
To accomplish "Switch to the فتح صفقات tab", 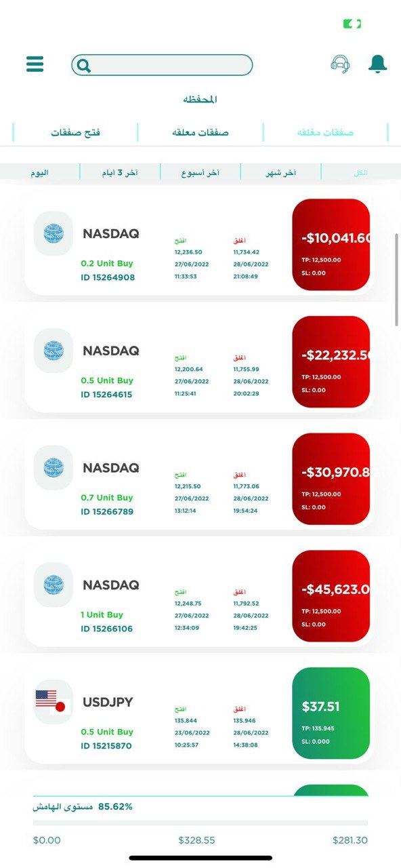I will click(75, 132).
